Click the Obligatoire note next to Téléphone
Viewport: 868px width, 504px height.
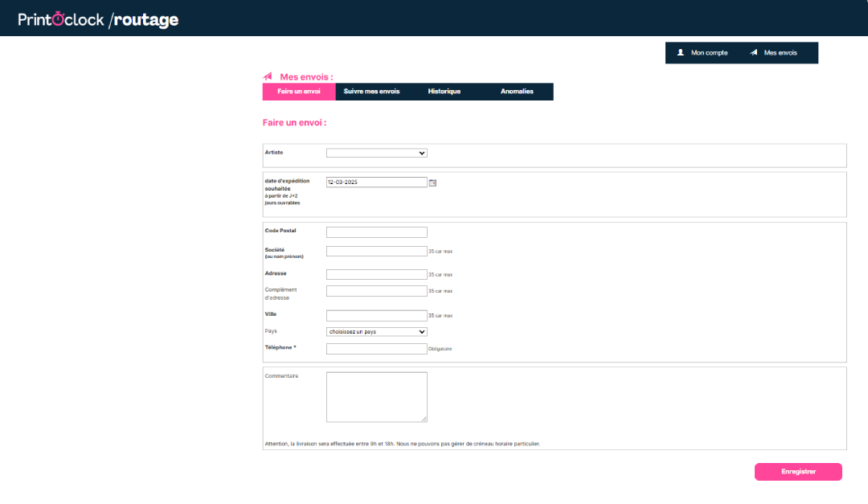click(x=440, y=349)
